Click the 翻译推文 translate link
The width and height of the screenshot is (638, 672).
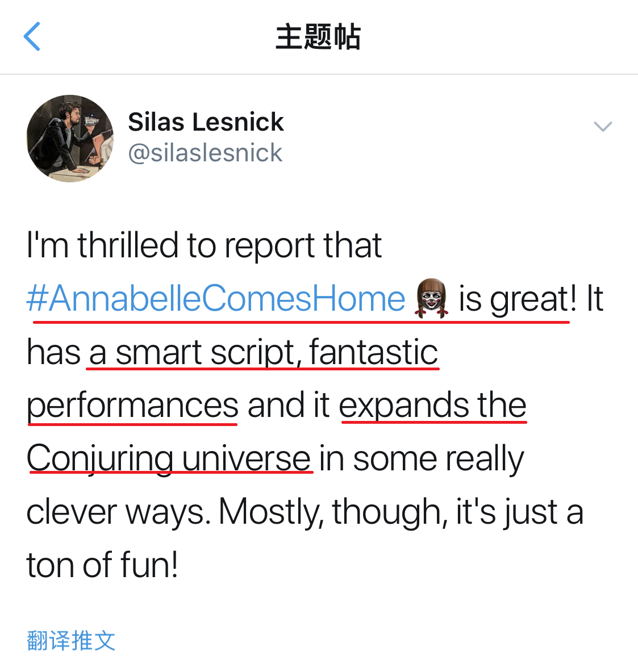(71, 641)
